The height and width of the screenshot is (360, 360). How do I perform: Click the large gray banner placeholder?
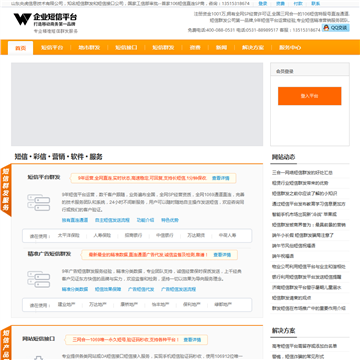tap(137, 104)
